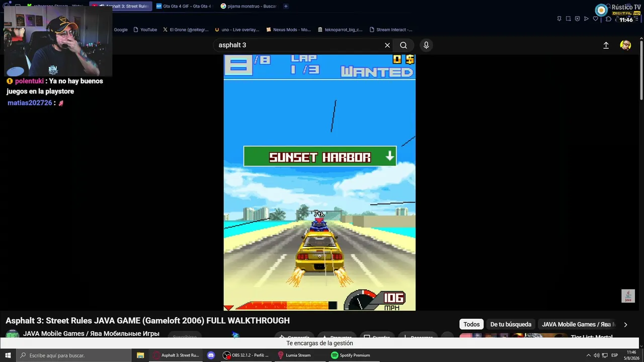Click the Asphalt 3 gameplay video player
This screenshot has width=644, height=362.
coord(319,183)
